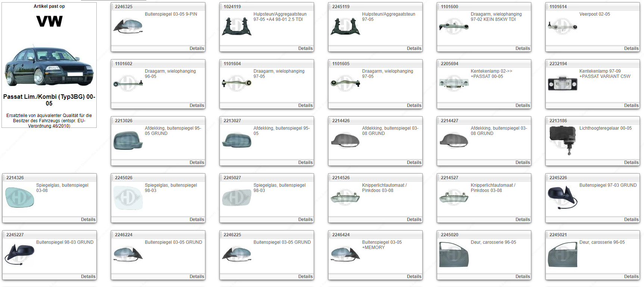Viewport: 644px width, 287px height.
Task: Click the Lichthoogteregelaar image for part 2213186
Action: (x=562, y=140)
